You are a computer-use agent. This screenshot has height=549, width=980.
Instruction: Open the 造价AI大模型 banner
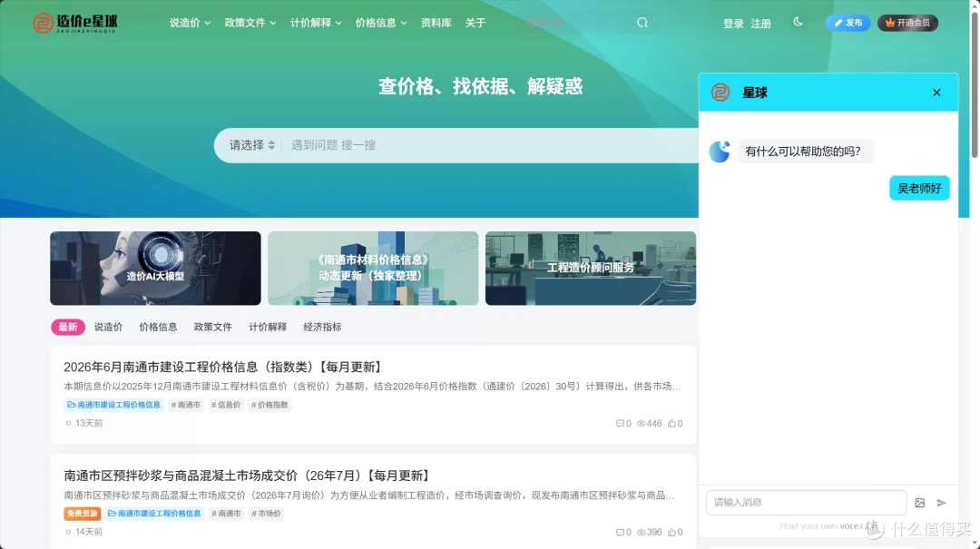click(x=156, y=269)
